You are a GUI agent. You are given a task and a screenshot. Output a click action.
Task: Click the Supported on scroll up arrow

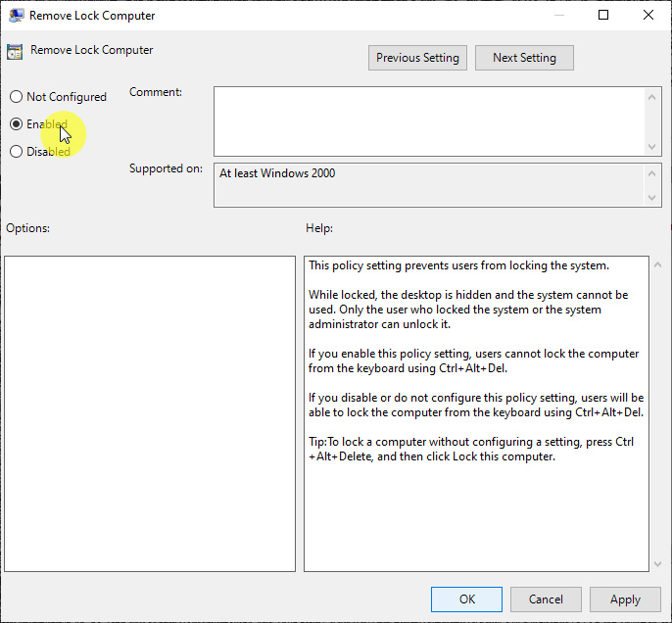point(653,173)
